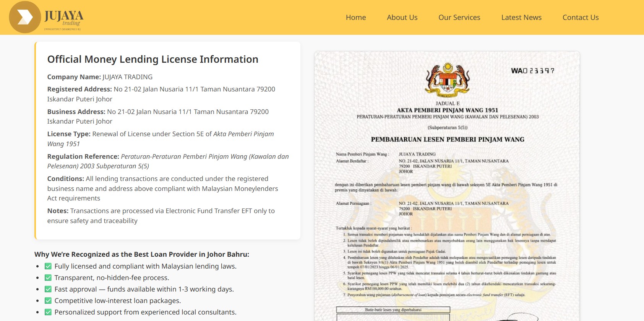This screenshot has height=321, width=644.
Task: Click 'Fully licensed and compliant with Malaysian lending laws'
Action: (145, 266)
